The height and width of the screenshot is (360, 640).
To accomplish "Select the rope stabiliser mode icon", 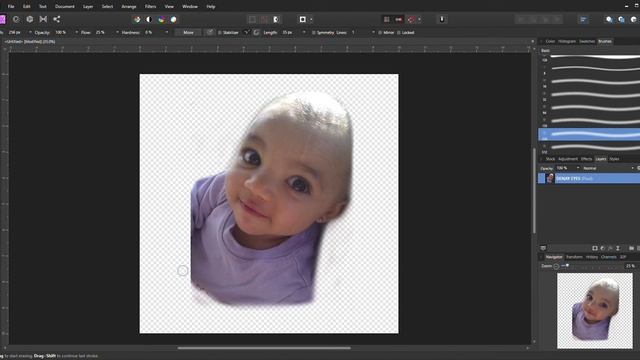I will tap(247, 32).
